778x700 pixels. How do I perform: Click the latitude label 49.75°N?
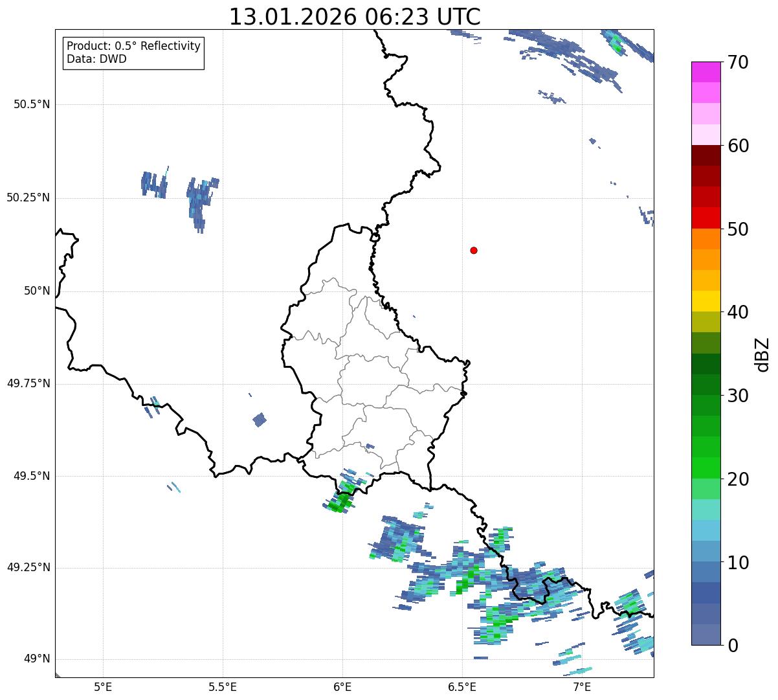(x=28, y=383)
